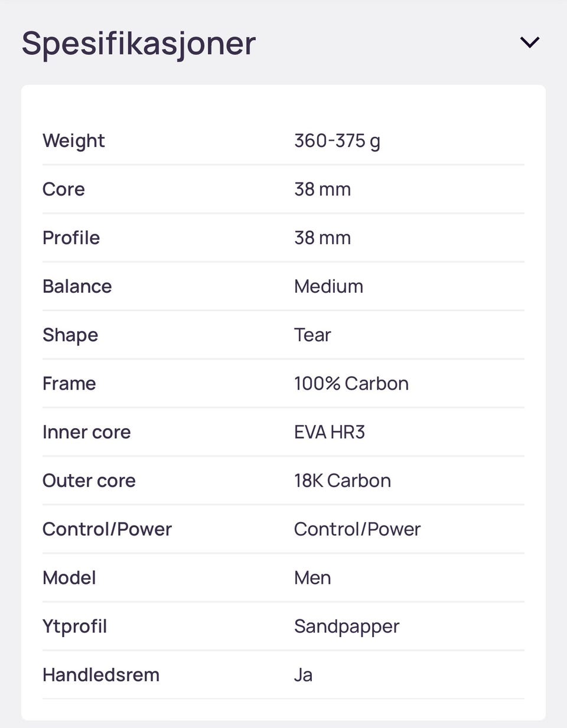Viewport: 567px width, 728px height.
Task: Click the Men model value
Action: click(x=312, y=577)
